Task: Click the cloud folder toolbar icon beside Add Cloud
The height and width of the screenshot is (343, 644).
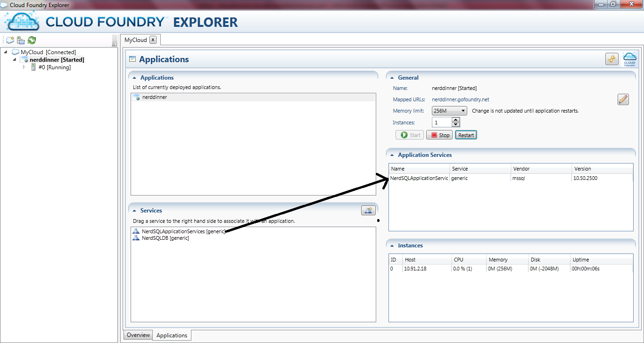Action: [21, 41]
